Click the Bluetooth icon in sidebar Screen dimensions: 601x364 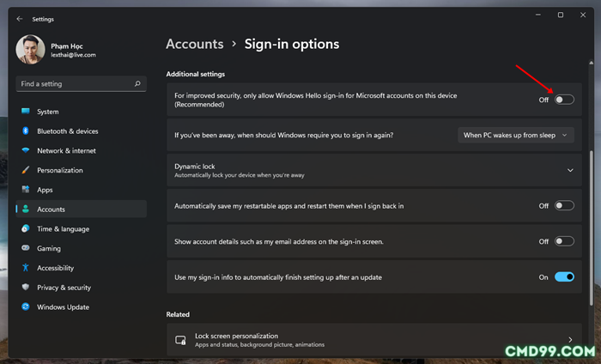point(26,130)
